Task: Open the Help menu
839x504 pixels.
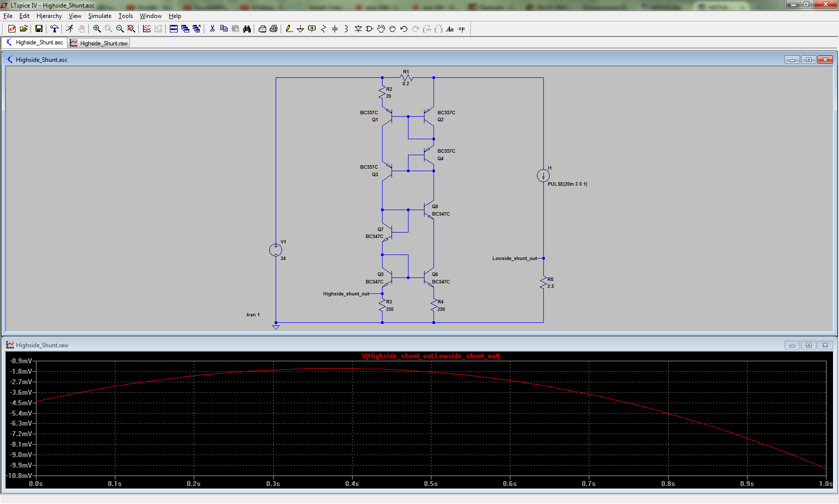Action: pos(175,16)
